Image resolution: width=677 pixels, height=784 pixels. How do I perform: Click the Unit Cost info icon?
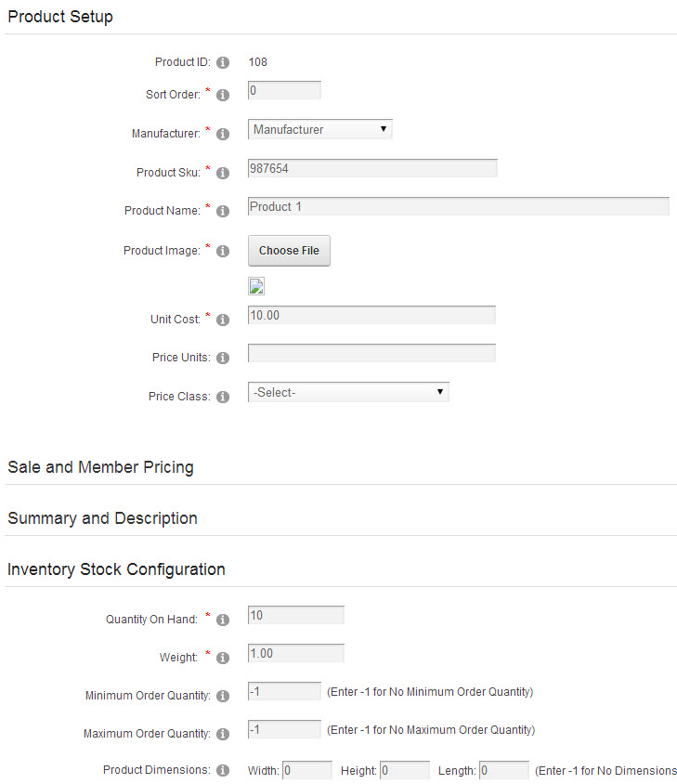click(x=223, y=320)
